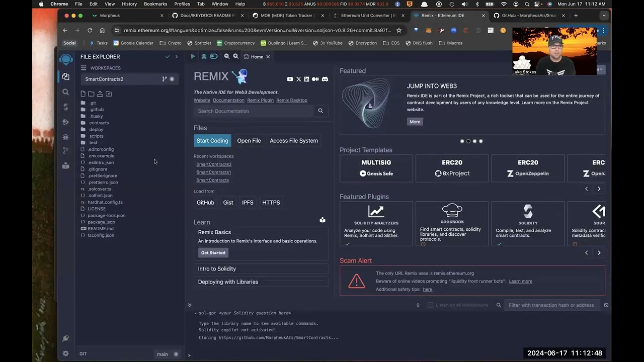
Task: Open the Plugin manager icon at sidebar bottom
Action: tap(66, 338)
